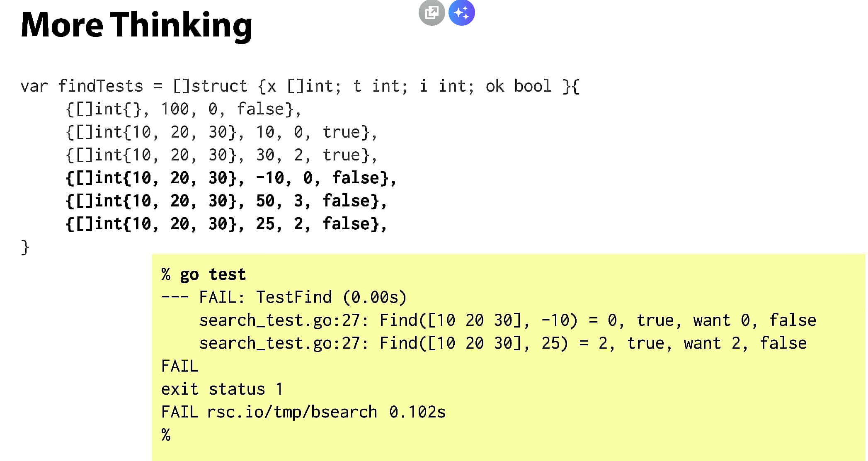Click the bold "go test" command
Screen dimensions: 868x461
point(213,274)
